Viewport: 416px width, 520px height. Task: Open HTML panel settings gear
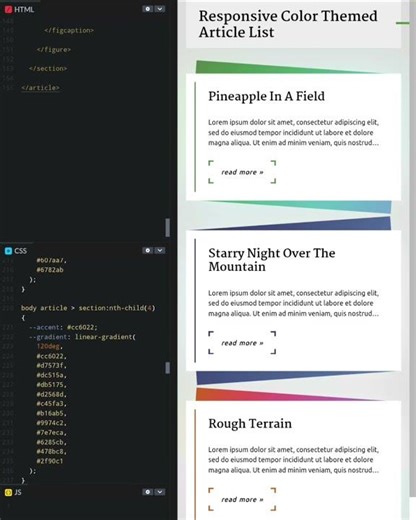(x=148, y=9)
